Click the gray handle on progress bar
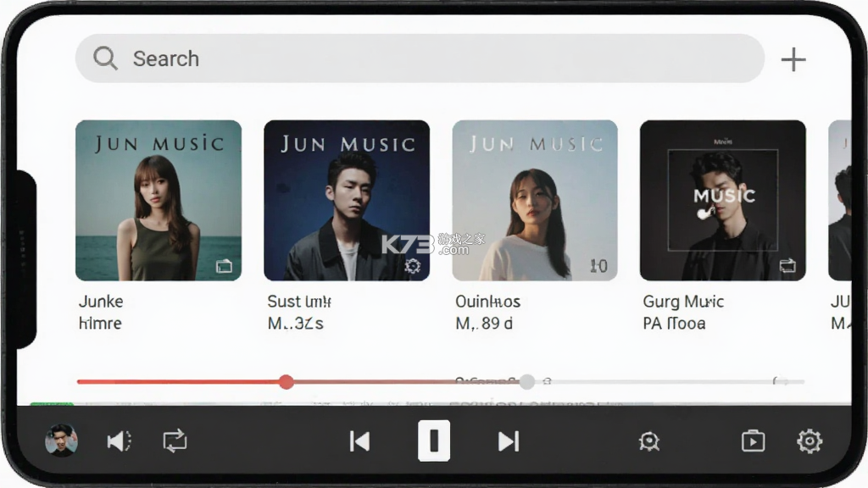The width and height of the screenshot is (868, 488). tap(527, 382)
